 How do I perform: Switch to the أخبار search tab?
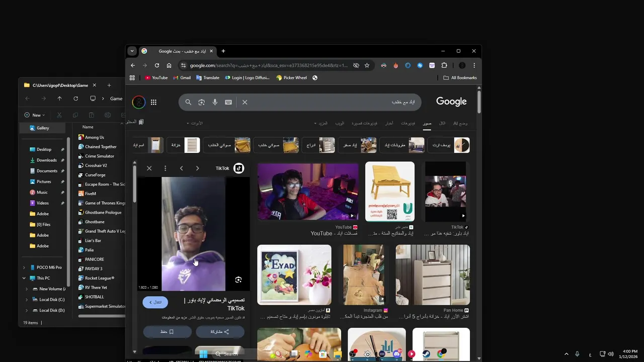click(389, 123)
